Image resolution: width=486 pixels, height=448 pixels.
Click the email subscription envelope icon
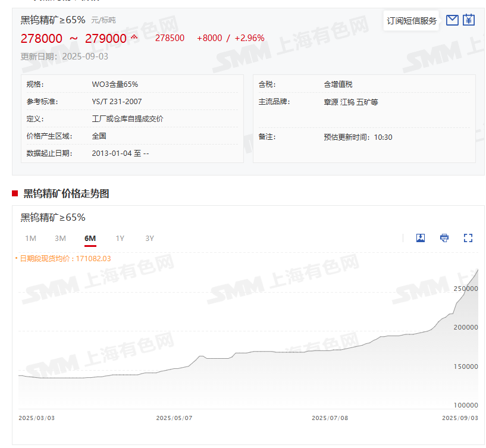pyautogui.click(x=452, y=20)
